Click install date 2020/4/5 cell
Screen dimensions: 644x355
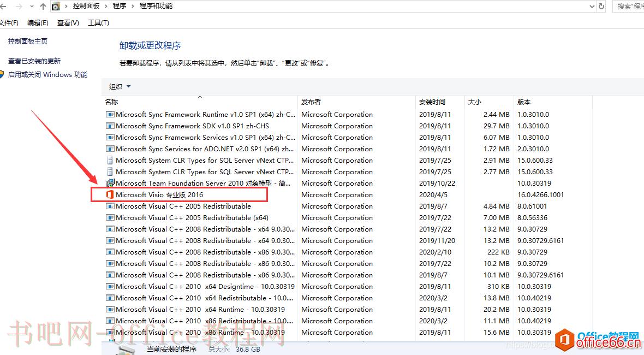pyautogui.click(x=433, y=194)
